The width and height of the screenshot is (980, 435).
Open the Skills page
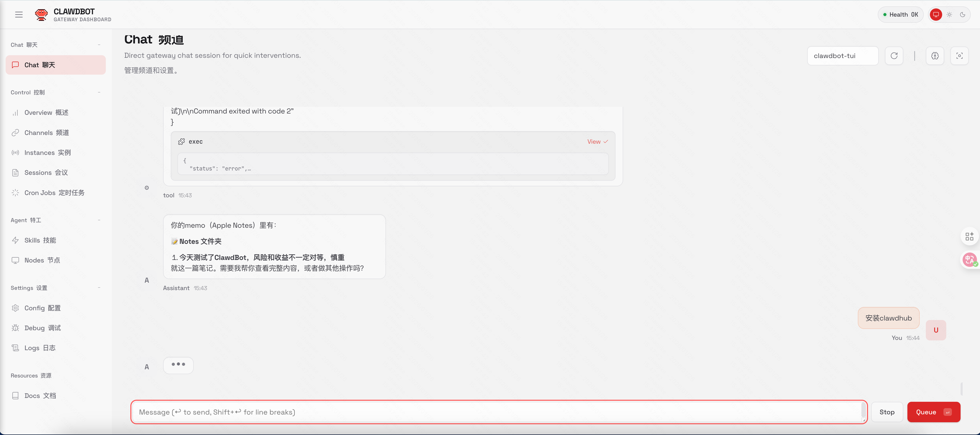click(x=40, y=240)
